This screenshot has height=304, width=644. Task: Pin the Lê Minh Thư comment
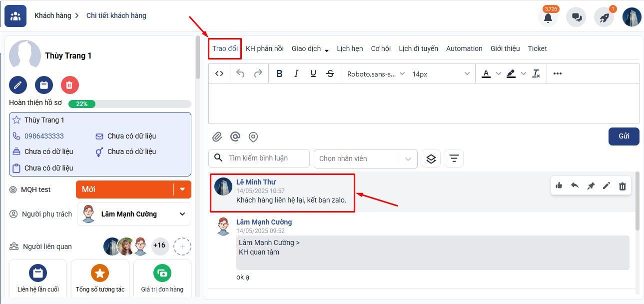[x=591, y=186]
